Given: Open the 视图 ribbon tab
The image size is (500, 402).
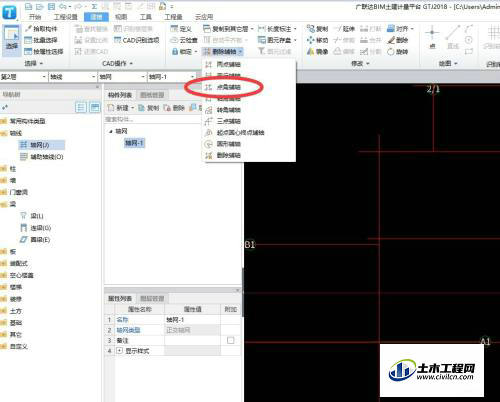Looking at the screenshot, I should point(121,17).
